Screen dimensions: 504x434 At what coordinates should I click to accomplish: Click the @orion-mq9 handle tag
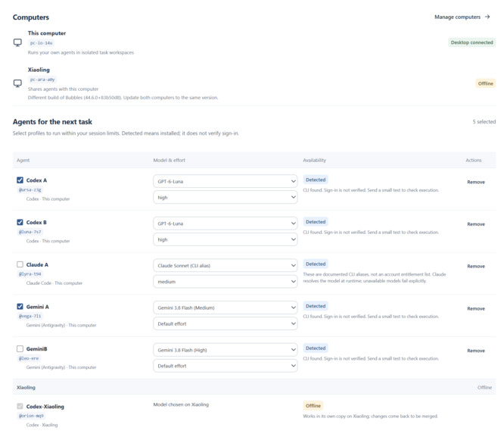31,416
